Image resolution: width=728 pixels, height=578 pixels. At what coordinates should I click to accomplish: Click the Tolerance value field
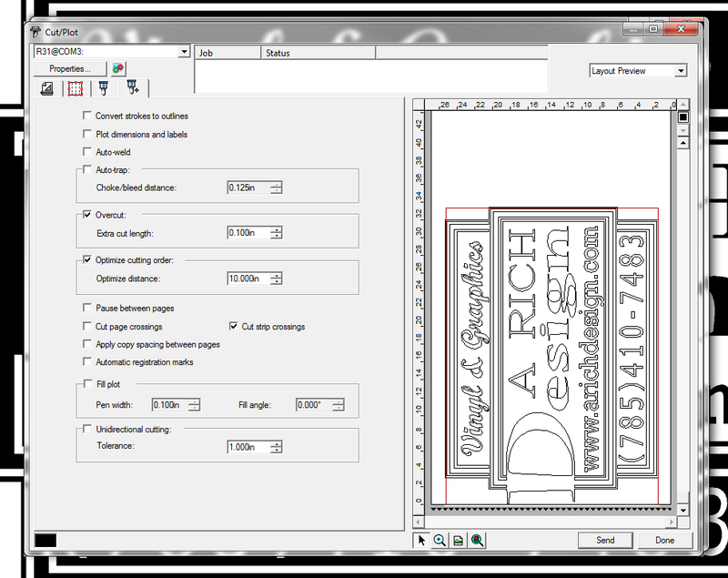[248, 447]
